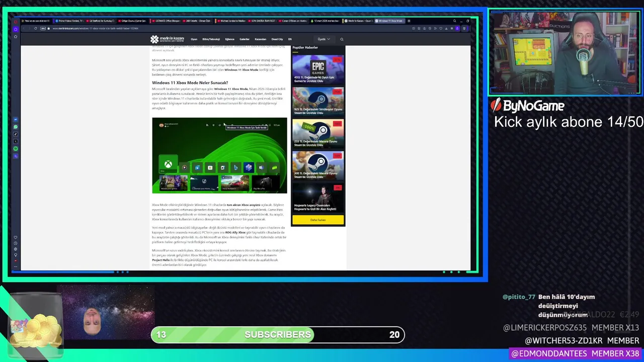
Task: Open WhatsApp in the browser sidebar
Action: (x=16, y=127)
